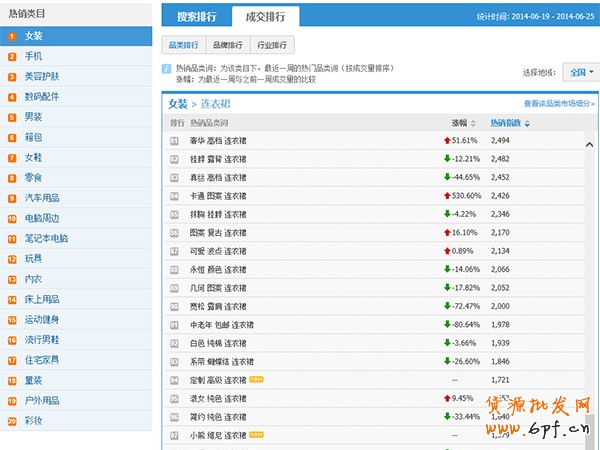
Task: Select the 行业排行 sub-tab
Action: pyautogui.click(x=272, y=45)
